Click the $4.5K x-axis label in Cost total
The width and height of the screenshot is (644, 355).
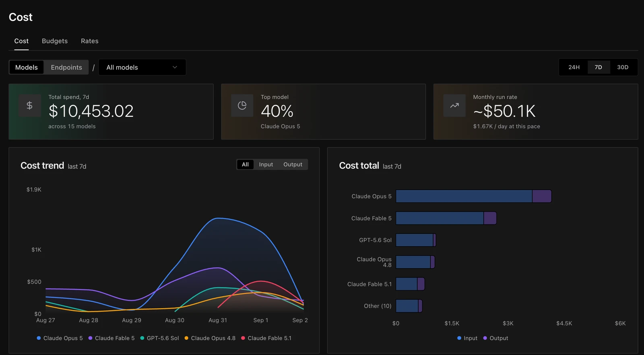564,323
